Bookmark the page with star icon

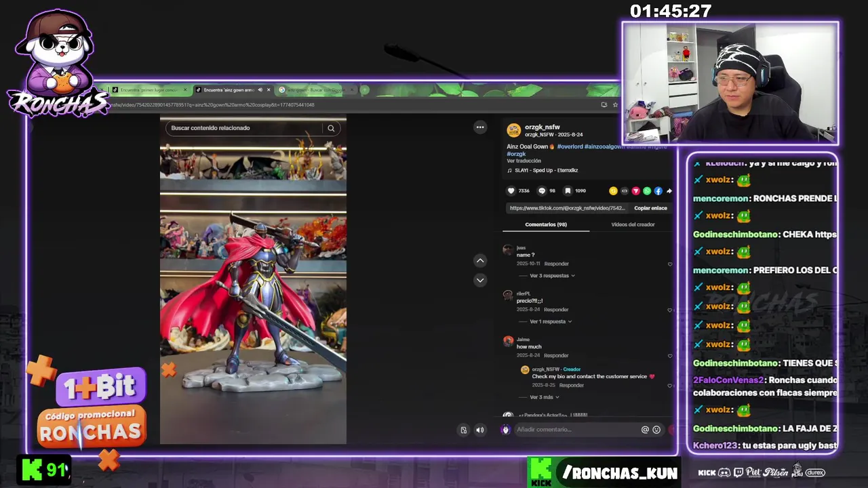click(x=615, y=105)
